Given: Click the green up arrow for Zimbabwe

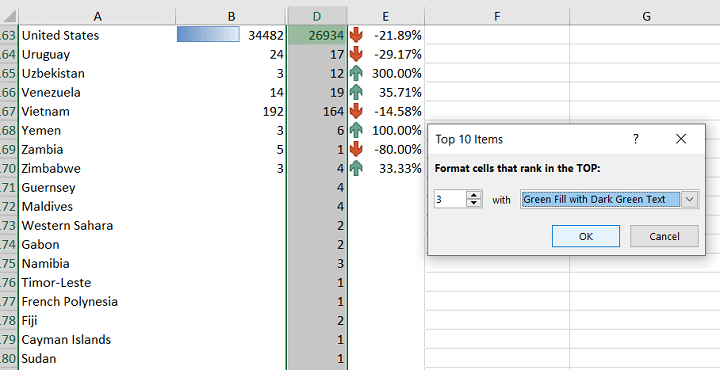Looking at the screenshot, I should (x=356, y=168).
